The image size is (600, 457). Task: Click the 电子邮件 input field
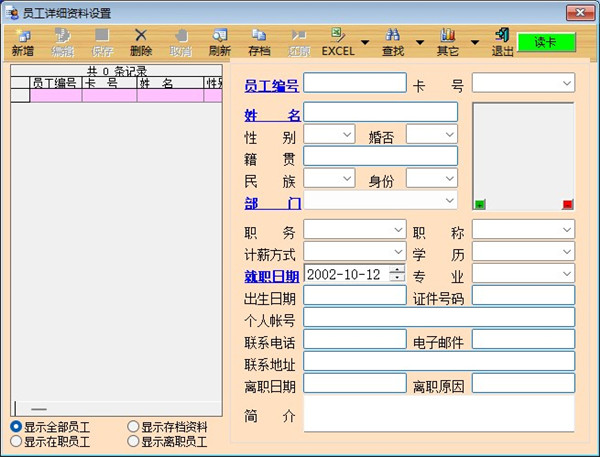(x=523, y=339)
